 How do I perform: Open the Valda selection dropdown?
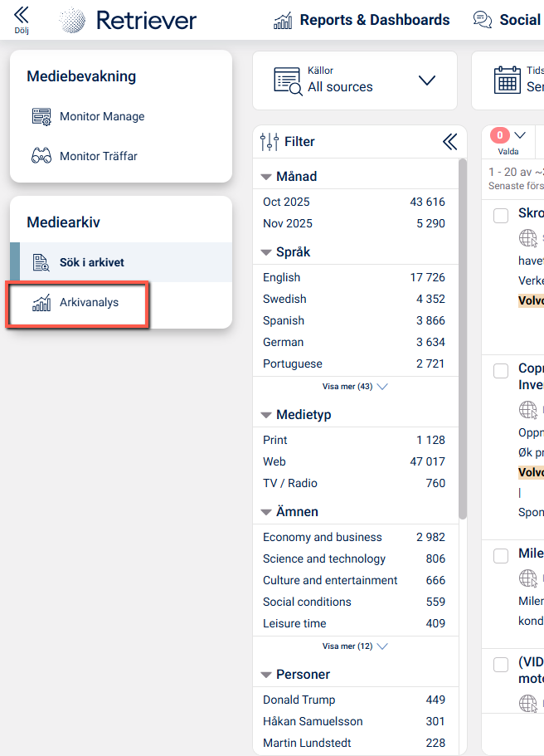pyautogui.click(x=520, y=135)
